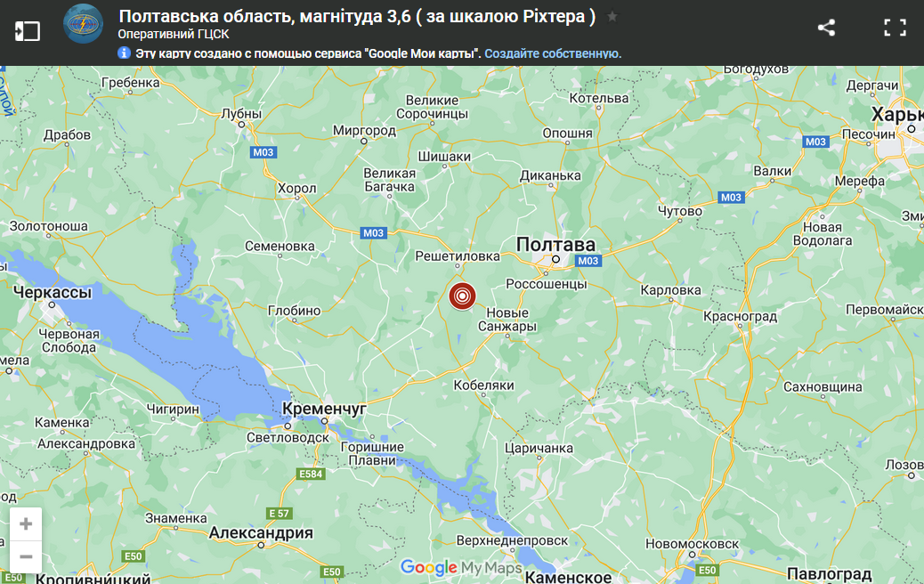Zoom in with the plus button
924x584 pixels.
26,523
